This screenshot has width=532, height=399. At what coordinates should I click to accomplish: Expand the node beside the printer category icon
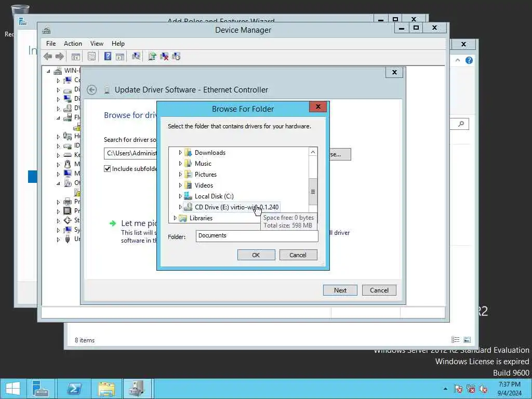[58, 202]
